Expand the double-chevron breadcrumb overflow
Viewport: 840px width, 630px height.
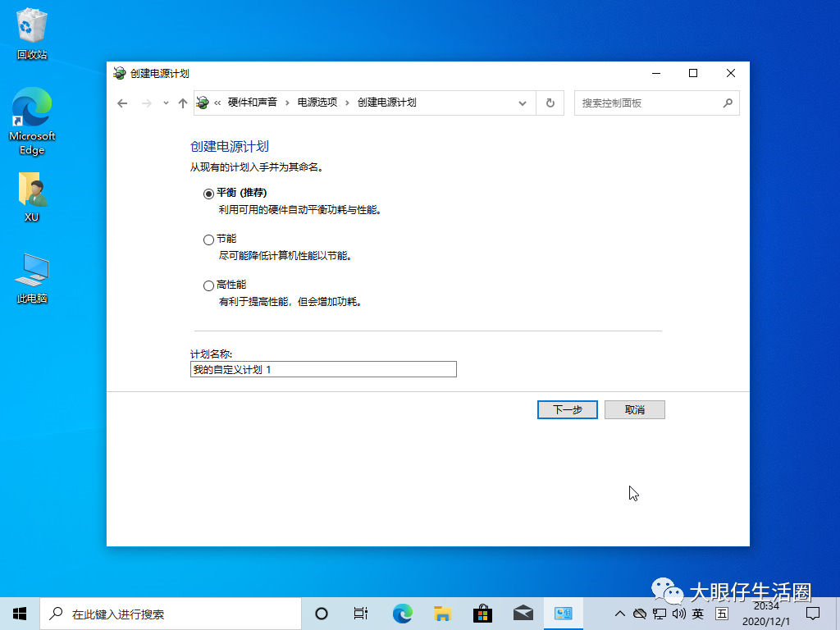click(x=217, y=103)
